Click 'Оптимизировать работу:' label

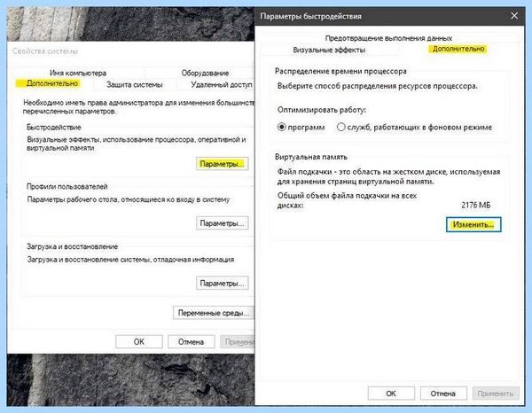pyautogui.click(x=322, y=110)
